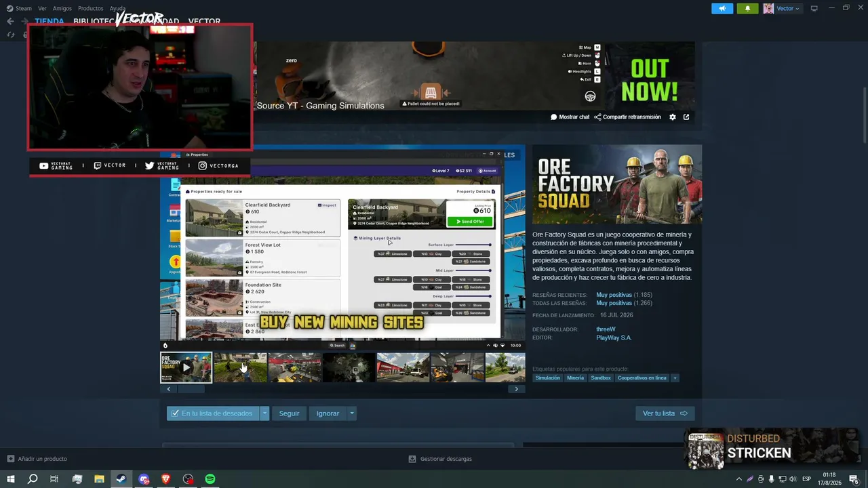Click the Send Offer button in the trailer
The width and height of the screenshot is (868, 488).
pos(469,222)
